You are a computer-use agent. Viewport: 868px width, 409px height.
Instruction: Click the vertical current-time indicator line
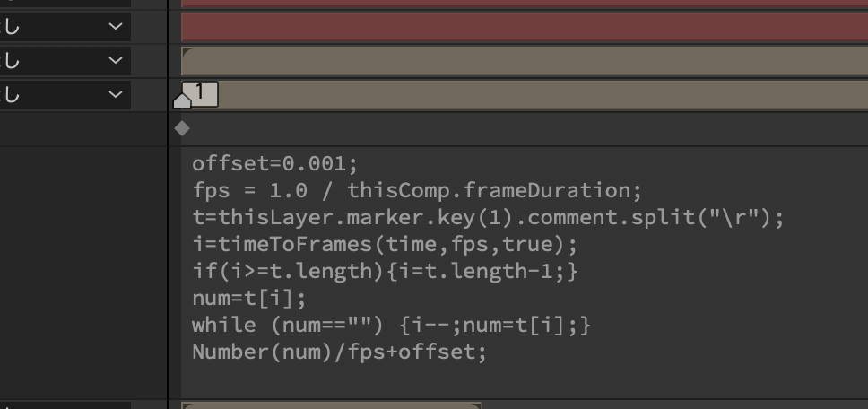coord(169,204)
